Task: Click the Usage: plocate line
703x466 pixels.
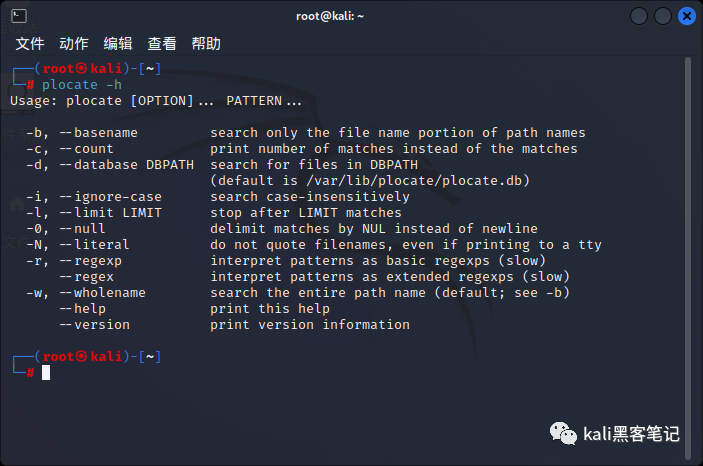Action: tap(156, 101)
